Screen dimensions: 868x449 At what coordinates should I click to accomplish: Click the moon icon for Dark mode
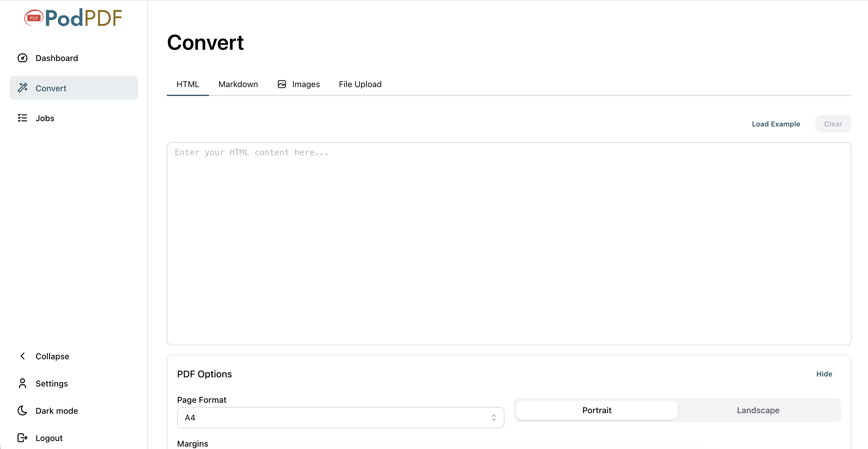[22, 410]
